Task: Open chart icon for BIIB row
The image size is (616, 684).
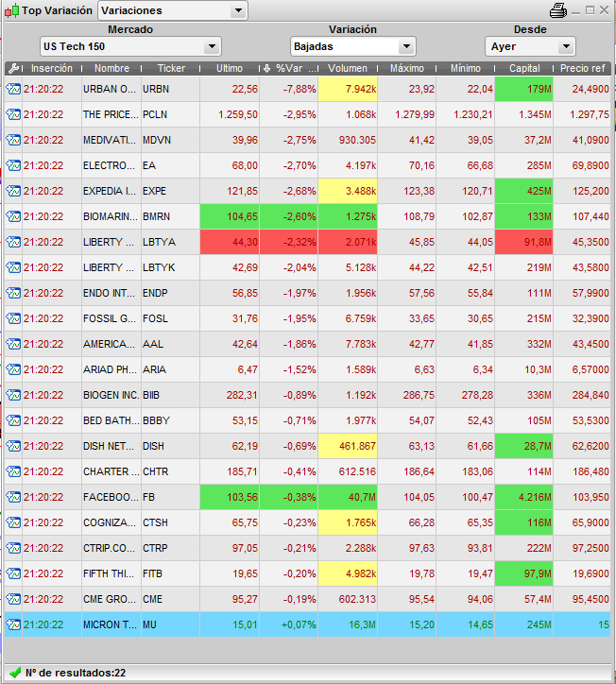Action: 13,395
